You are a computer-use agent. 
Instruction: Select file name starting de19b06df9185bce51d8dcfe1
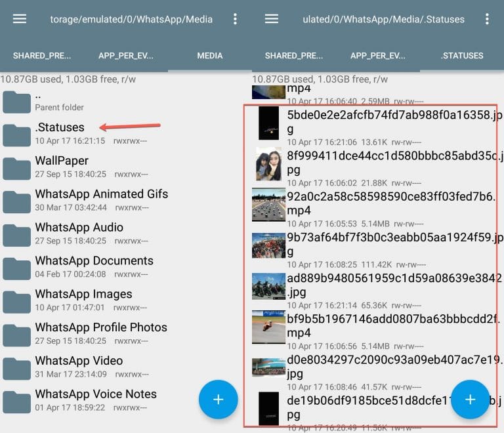tap(394, 407)
